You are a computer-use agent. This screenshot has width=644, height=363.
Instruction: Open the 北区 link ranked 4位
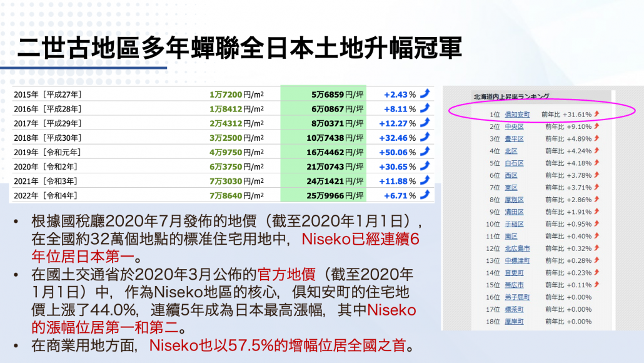tap(511, 151)
